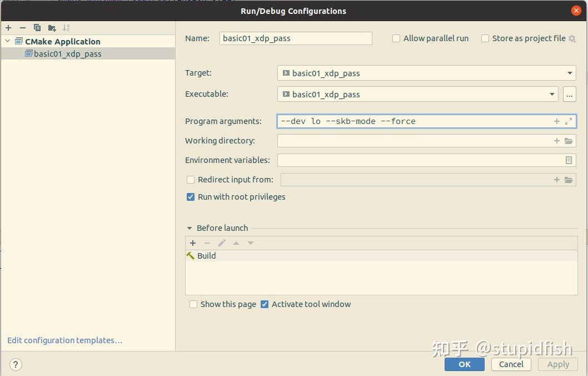588x376 pixels.
Task: Cancel the configuration dialog
Action: click(511, 364)
